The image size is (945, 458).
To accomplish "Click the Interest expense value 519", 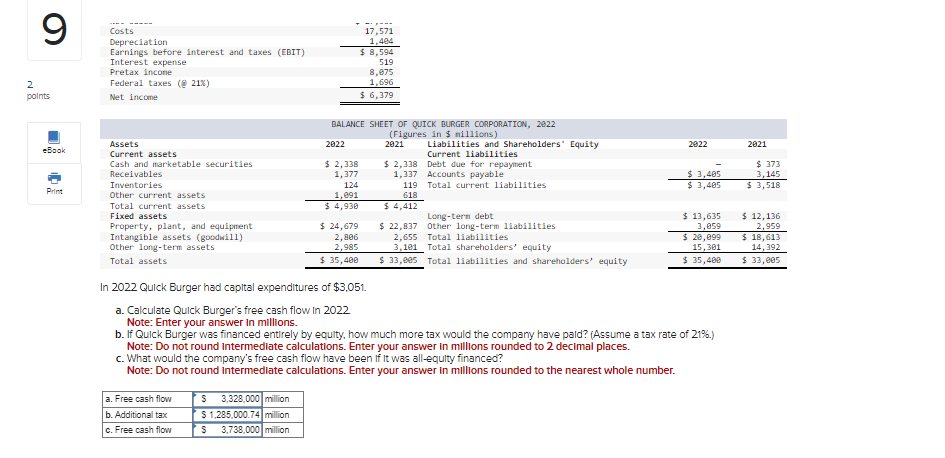I will (386, 62).
